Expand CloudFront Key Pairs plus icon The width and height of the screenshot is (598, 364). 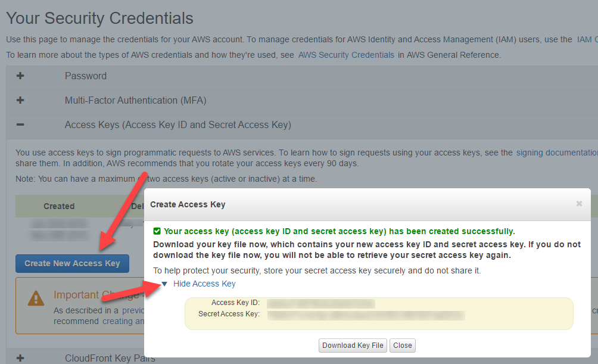coord(20,358)
